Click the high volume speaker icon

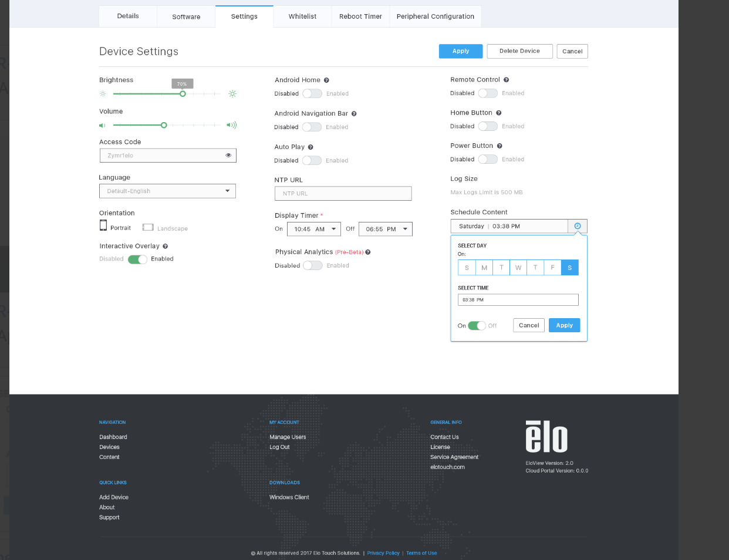click(232, 125)
